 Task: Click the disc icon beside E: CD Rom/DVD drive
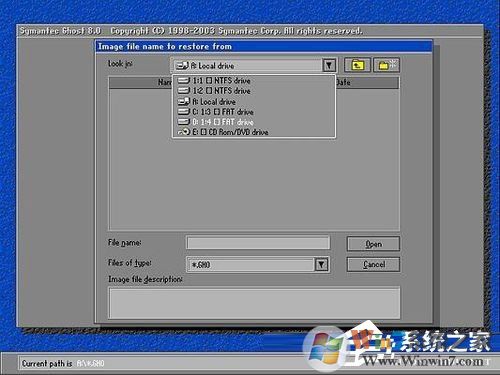click(x=184, y=132)
